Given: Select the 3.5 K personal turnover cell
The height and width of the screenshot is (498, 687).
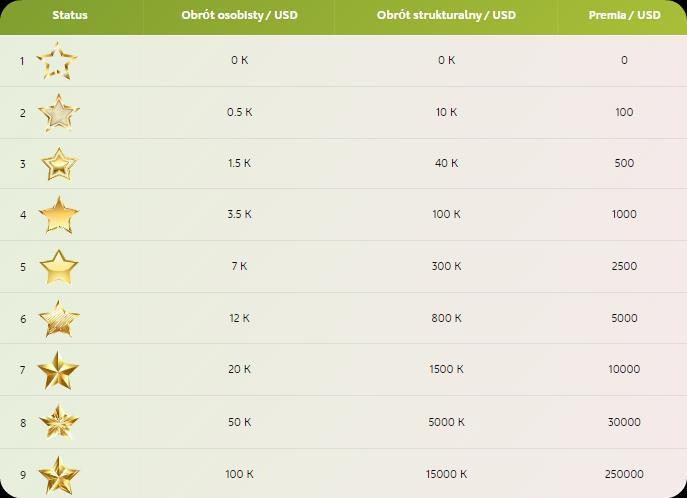Looking at the screenshot, I should pyautogui.click(x=239, y=214).
